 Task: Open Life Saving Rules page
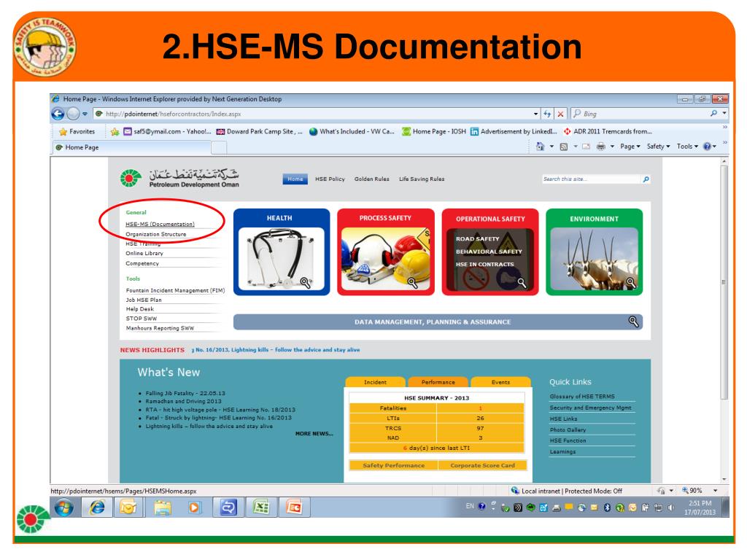click(422, 179)
